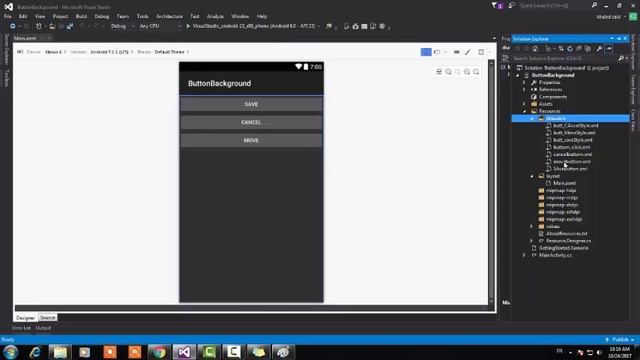Collapse the layout folder node
This screenshot has height=360, width=640.
[532, 176]
